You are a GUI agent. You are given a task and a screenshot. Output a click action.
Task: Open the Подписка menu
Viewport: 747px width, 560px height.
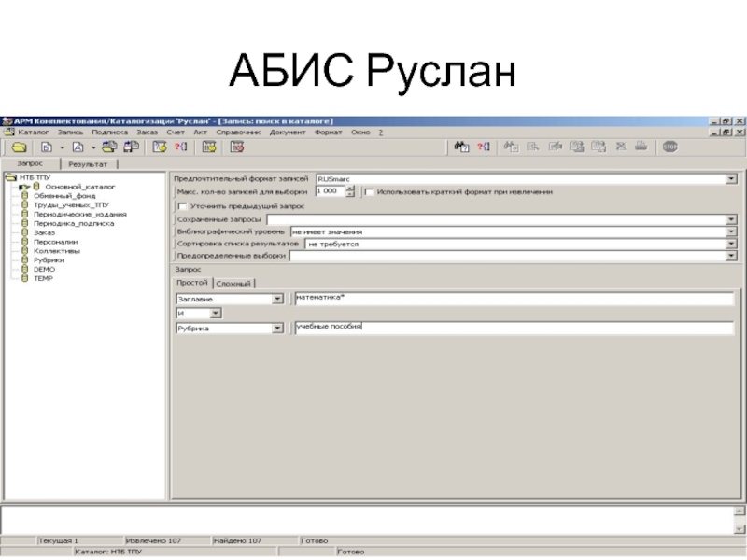tap(109, 133)
